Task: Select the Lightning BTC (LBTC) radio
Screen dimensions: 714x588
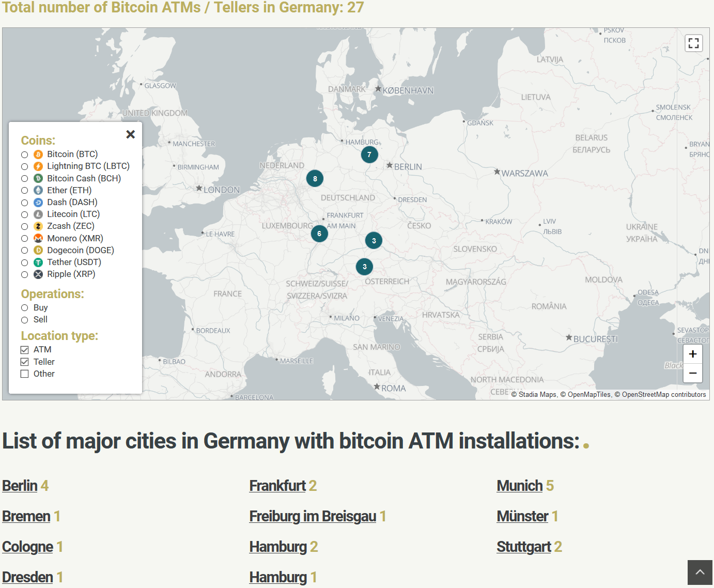Action: pyautogui.click(x=24, y=166)
